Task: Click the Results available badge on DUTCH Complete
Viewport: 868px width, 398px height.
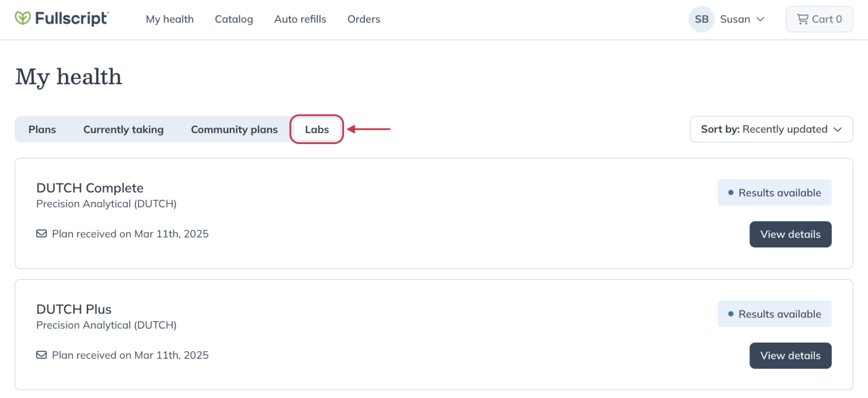Action: (774, 192)
